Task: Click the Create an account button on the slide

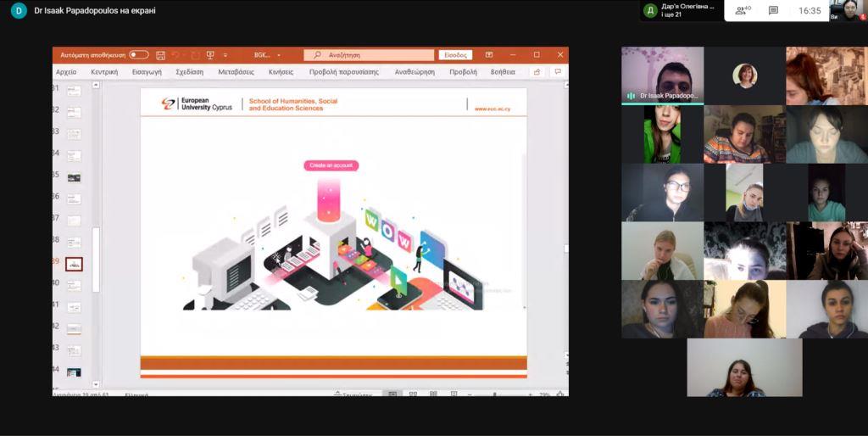Action: 331,165
